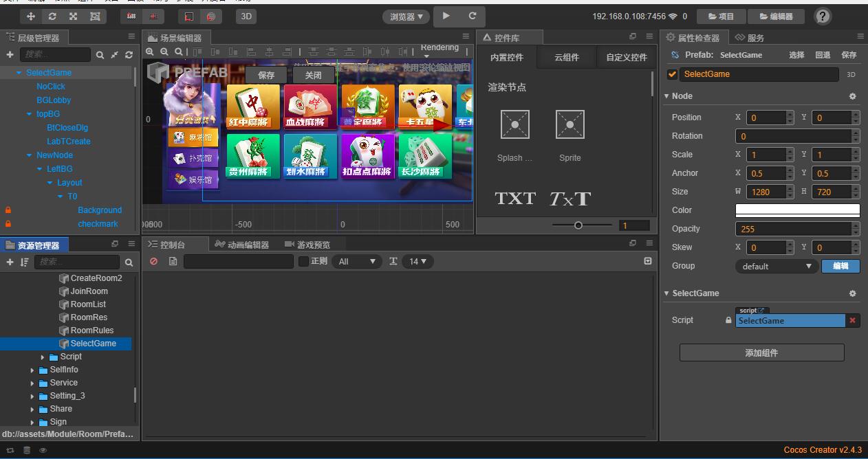Select the move transform tool
The height and width of the screenshot is (459, 868).
(31, 16)
